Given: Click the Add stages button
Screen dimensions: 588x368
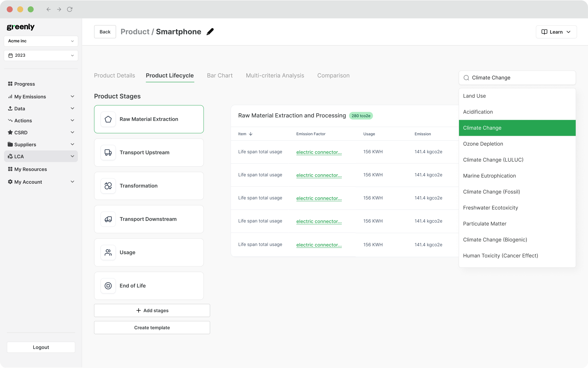Looking at the screenshot, I should (x=152, y=310).
